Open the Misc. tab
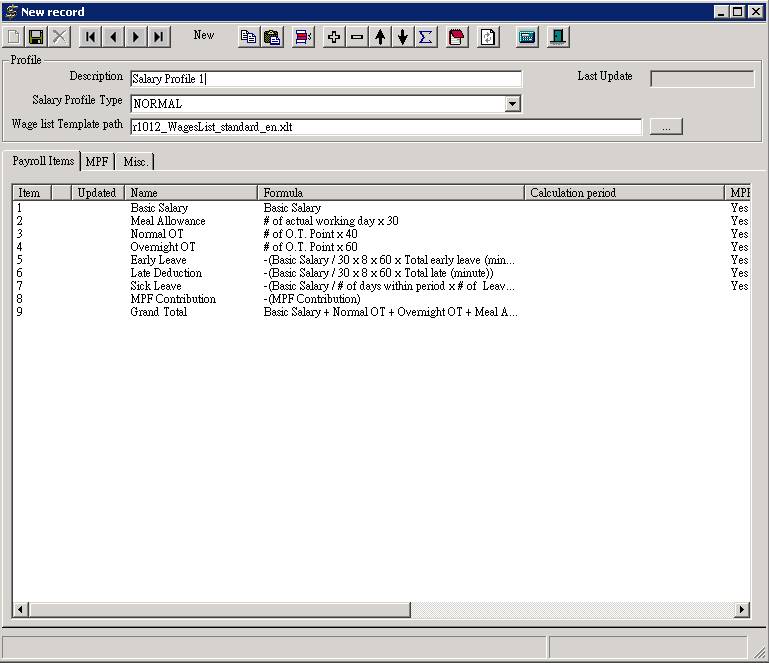Viewport: 769px width, 663px height. [135, 161]
